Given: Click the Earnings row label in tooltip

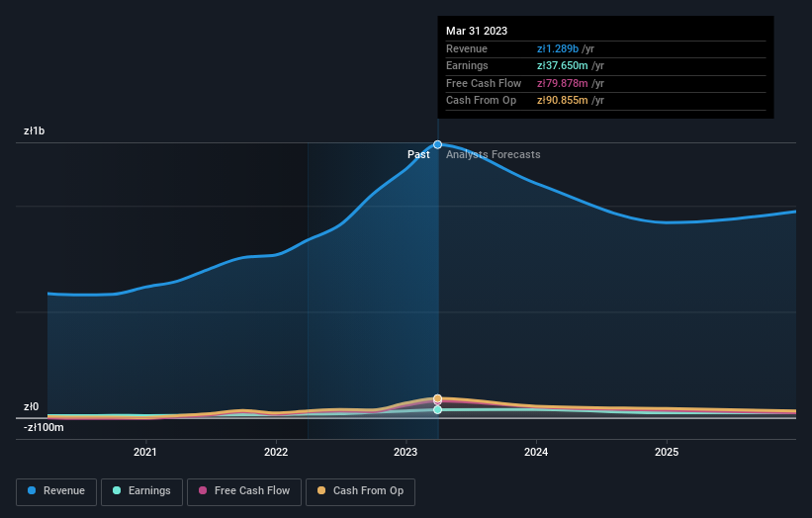Looking at the screenshot, I should 467,65.
